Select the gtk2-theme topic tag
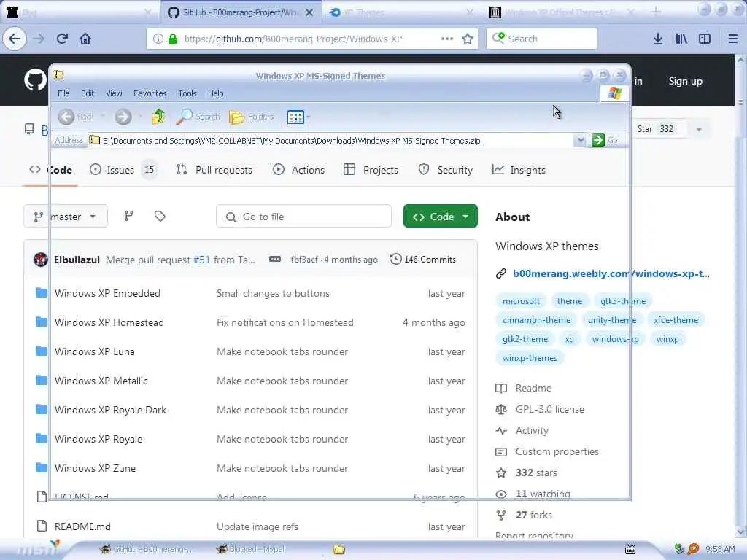The height and width of the screenshot is (560, 747). (525, 339)
